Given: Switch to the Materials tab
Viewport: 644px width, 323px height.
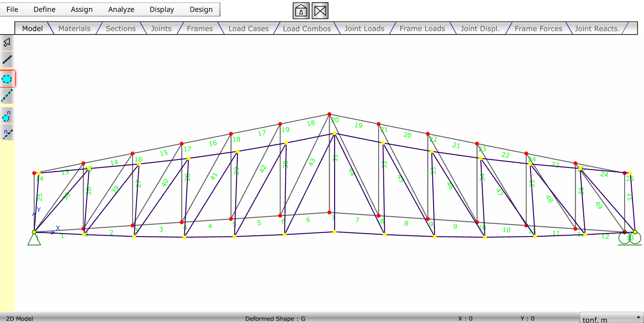Looking at the screenshot, I should coord(74,29).
